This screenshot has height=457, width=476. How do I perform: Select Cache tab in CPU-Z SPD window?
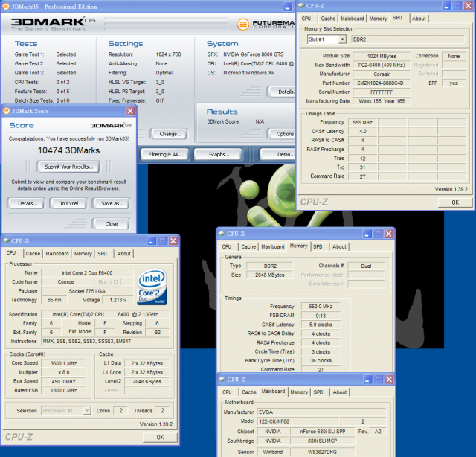click(328, 19)
